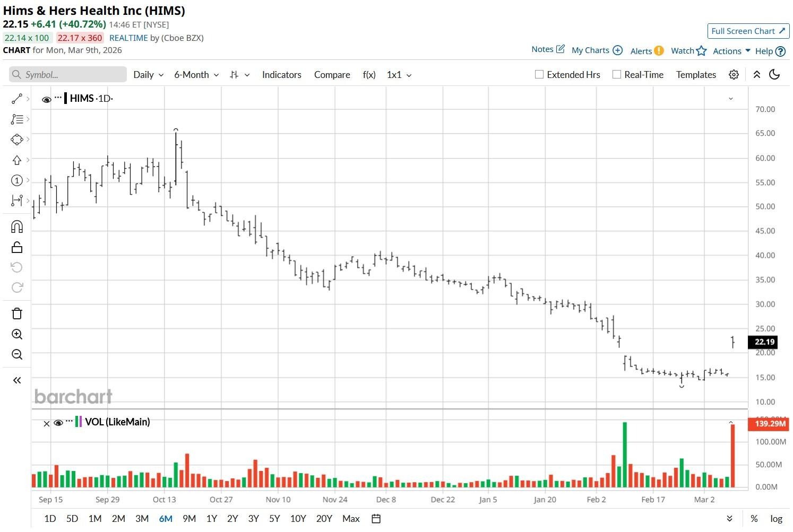Select the arrow marker tool
Image resolution: width=793 pixels, height=532 pixels.
coord(17,160)
